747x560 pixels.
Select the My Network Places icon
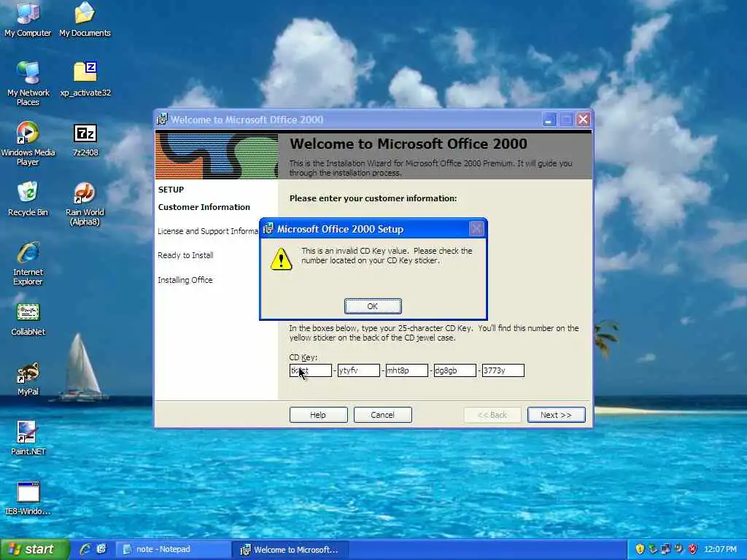[x=28, y=83]
